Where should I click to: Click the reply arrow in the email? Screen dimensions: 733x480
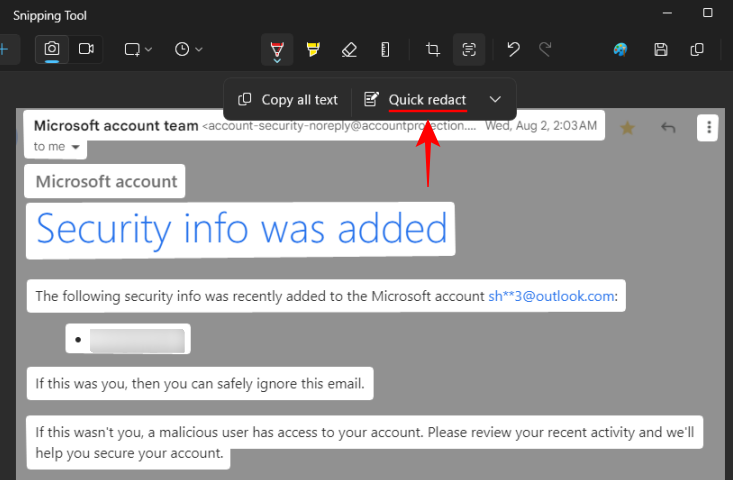coord(668,127)
